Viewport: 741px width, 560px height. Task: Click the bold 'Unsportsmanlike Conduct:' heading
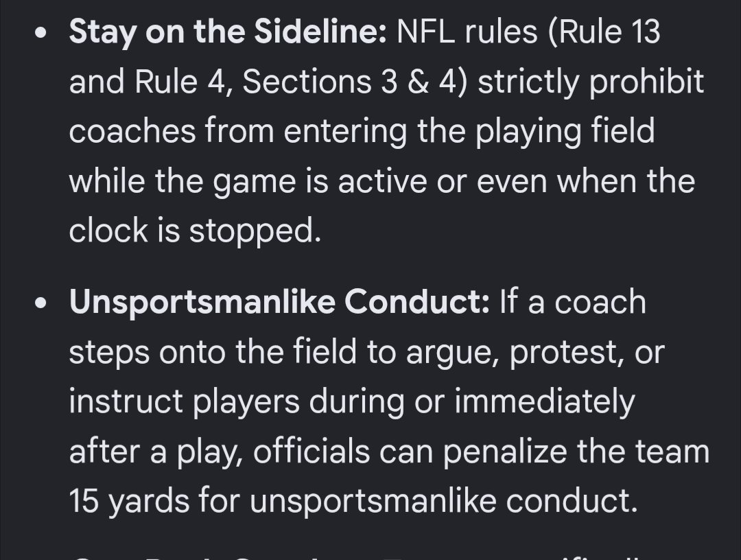280,301
